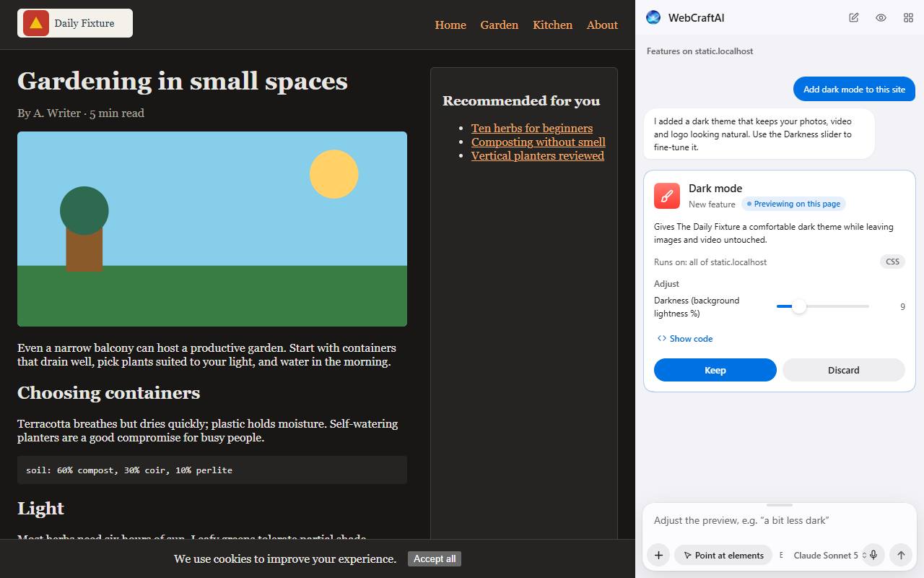Activate microphone voice input
924x578 pixels.
coord(873,555)
